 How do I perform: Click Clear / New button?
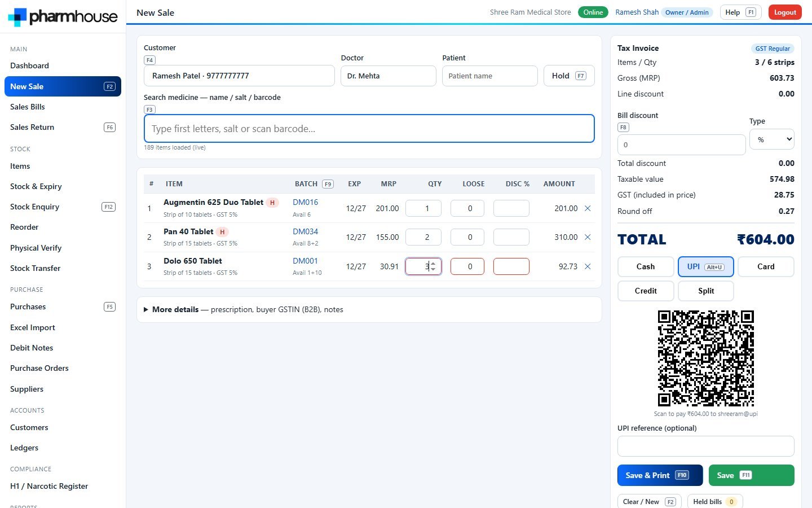point(649,502)
